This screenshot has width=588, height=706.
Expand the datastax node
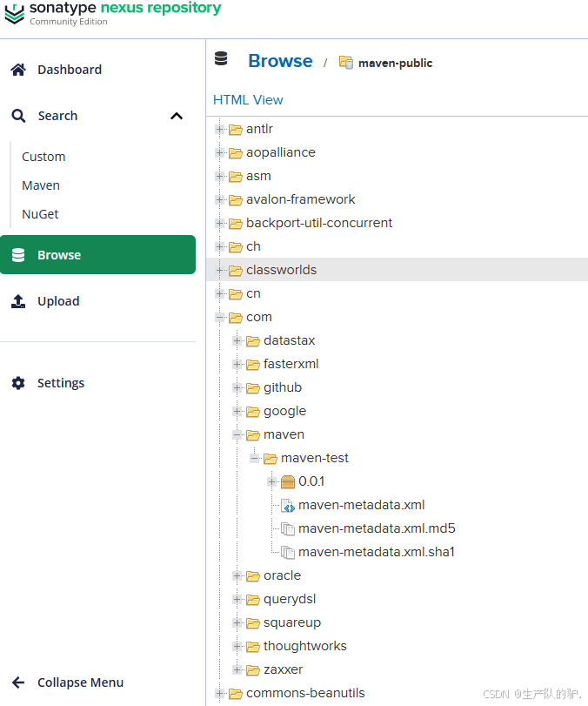(237, 341)
